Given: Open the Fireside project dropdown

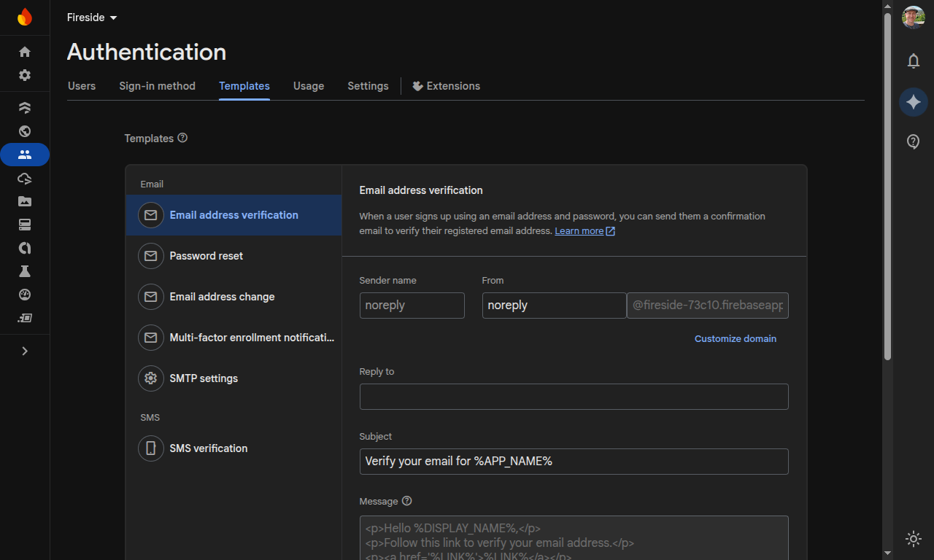Looking at the screenshot, I should click(x=92, y=17).
